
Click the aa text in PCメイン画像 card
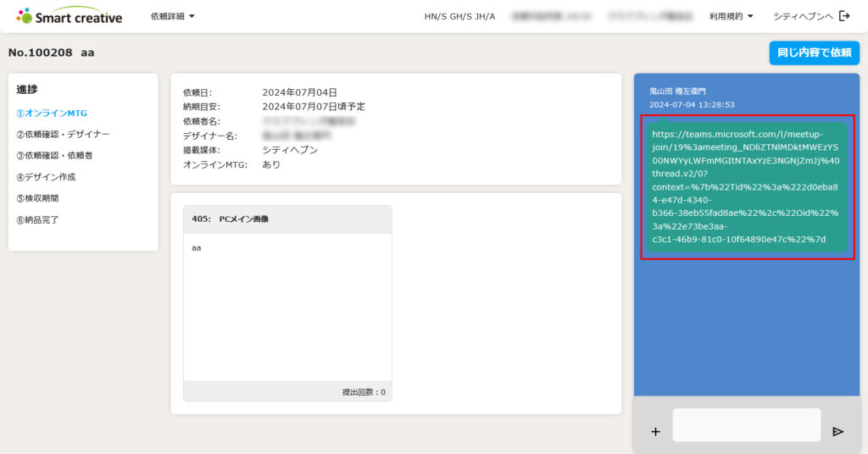[x=197, y=247]
